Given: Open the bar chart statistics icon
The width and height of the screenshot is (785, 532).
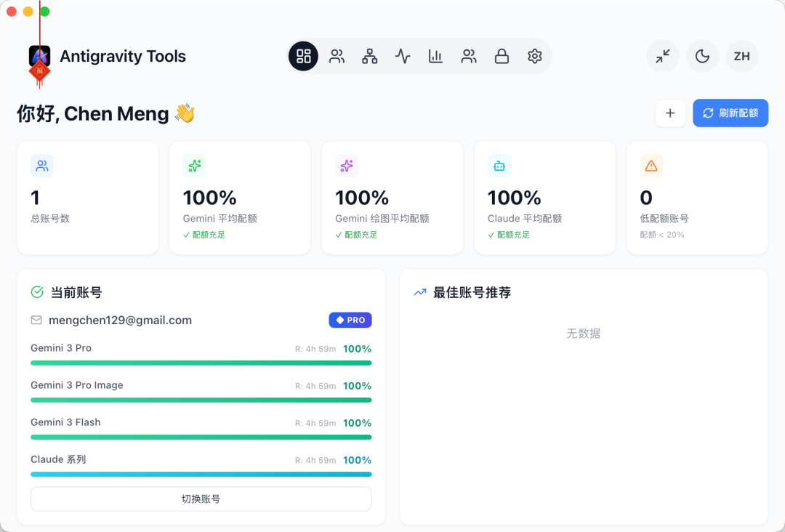Looking at the screenshot, I should click(x=435, y=56).
